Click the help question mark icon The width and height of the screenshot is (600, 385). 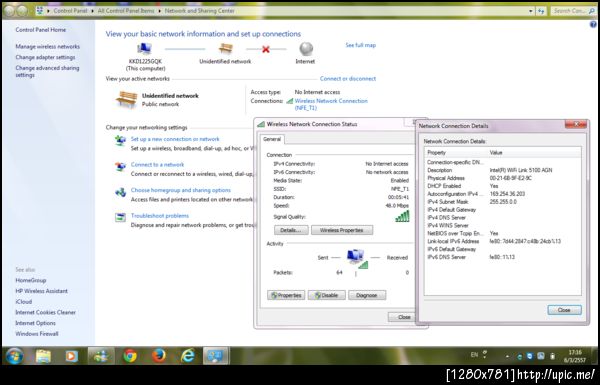593,24
